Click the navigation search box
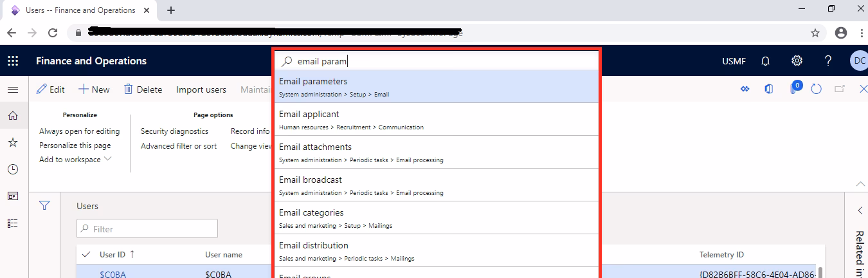Screen dimensions: 868x278 click(x=437, y=61)
